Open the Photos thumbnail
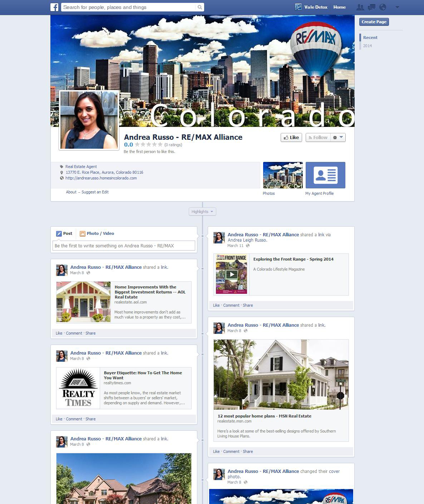This screenshot has height=504, width=424. coord(283,175)
